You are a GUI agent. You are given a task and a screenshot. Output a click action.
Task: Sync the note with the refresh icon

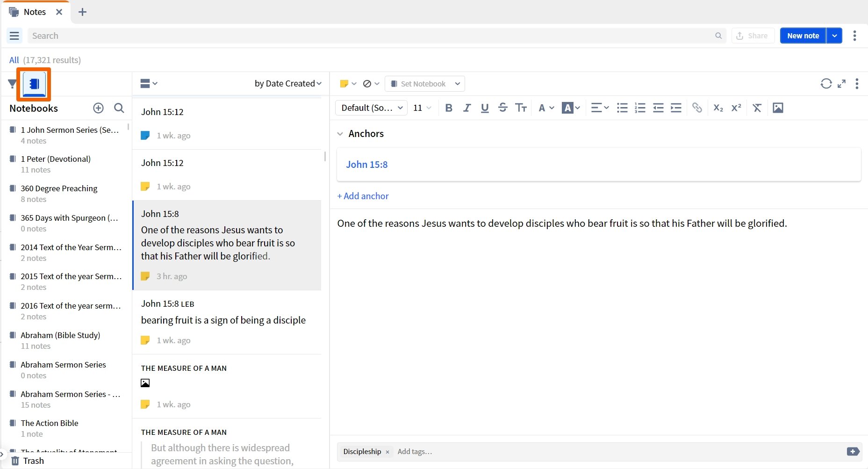[x=826, y=84]
